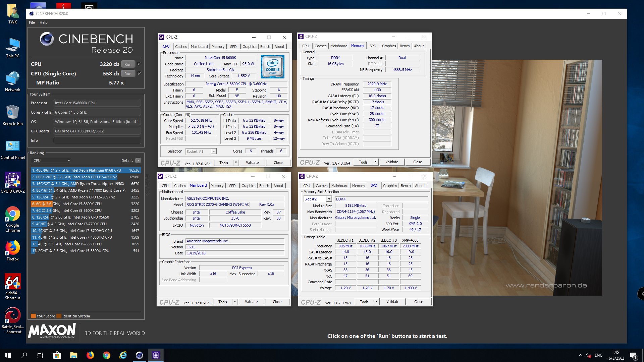Open This PC desktop icon
644x362 pixels.
[x=12, y=48]
